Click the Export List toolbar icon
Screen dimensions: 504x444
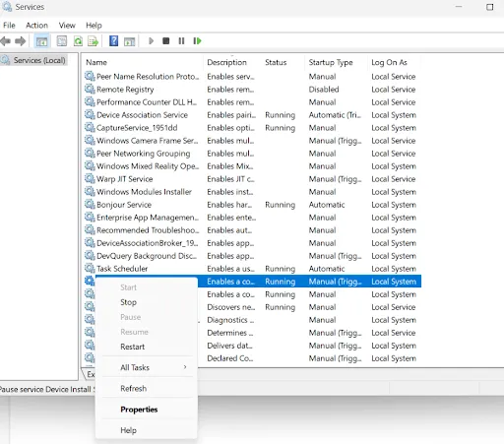point(94,41)
